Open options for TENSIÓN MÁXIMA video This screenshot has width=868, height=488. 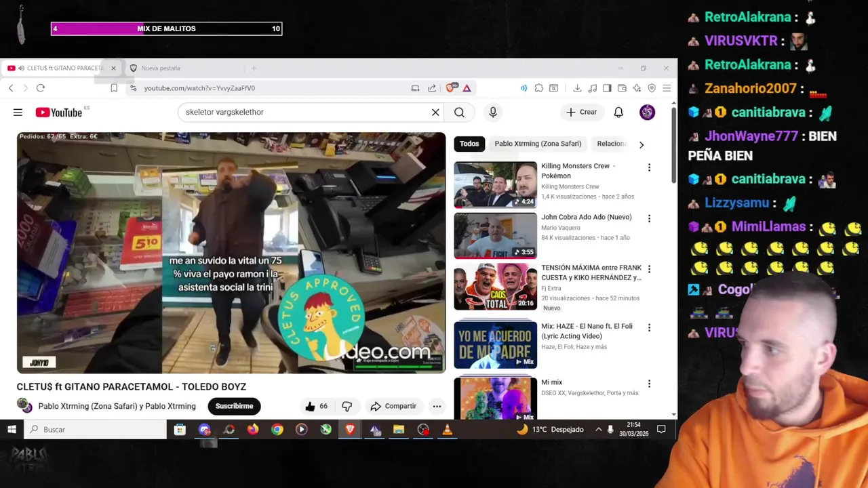[649, 269]
